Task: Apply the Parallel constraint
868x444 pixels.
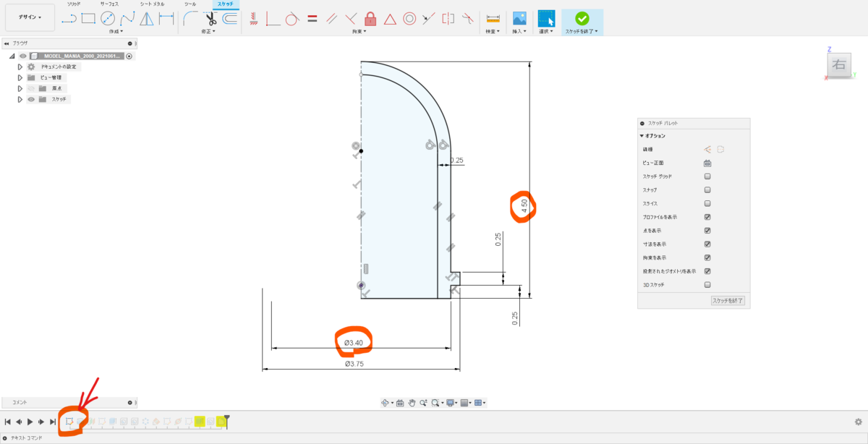Action: tap(332, 18)
